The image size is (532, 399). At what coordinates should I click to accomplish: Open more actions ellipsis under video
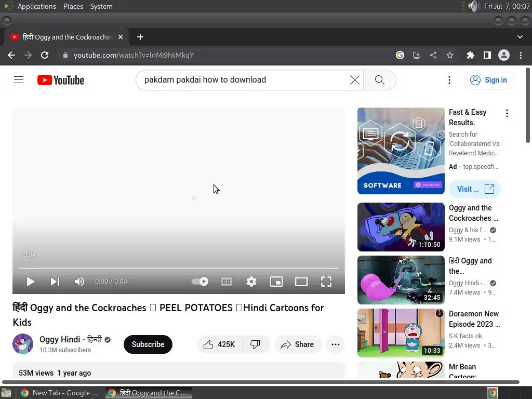(x=336, y=344)
